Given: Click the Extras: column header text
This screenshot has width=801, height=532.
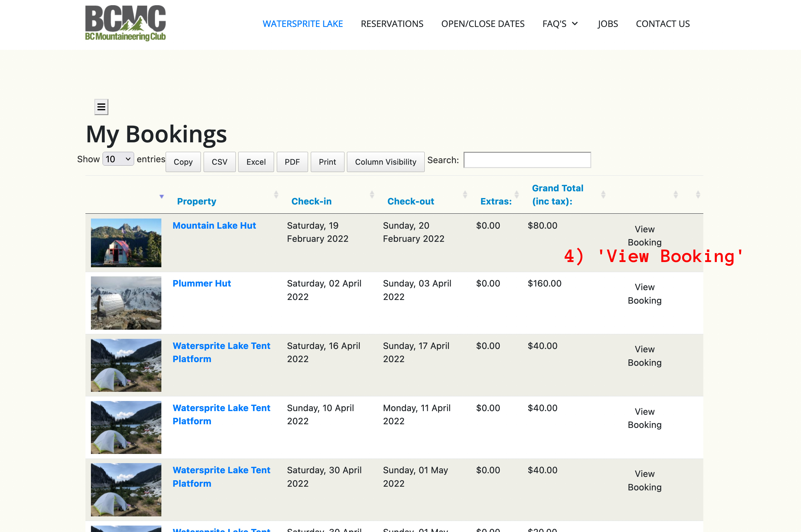Looking at the screenshot, I should coord(496,201).
